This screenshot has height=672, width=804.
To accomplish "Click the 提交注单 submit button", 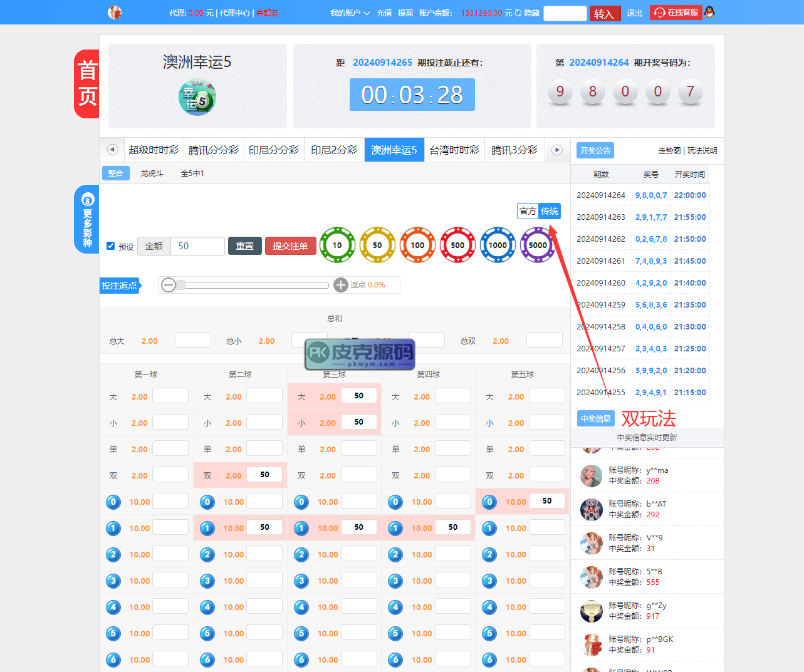I will coord(290,246).
